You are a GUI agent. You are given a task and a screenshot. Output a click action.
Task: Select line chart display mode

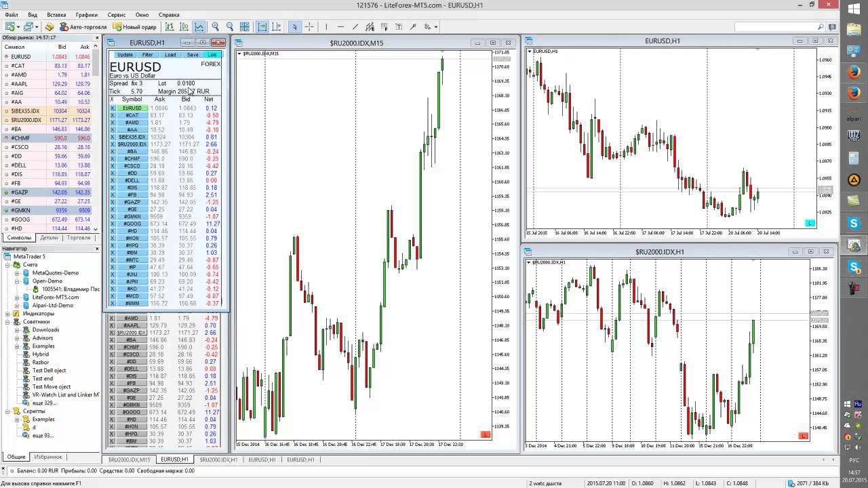[199, 26]
